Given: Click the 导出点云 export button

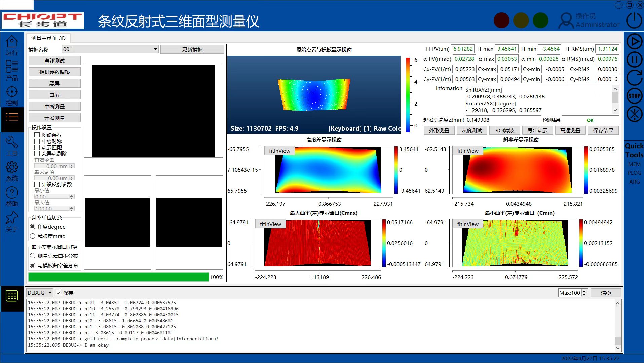Looking at the screenshot, I should pyautogui.click(x=537, y=130).
